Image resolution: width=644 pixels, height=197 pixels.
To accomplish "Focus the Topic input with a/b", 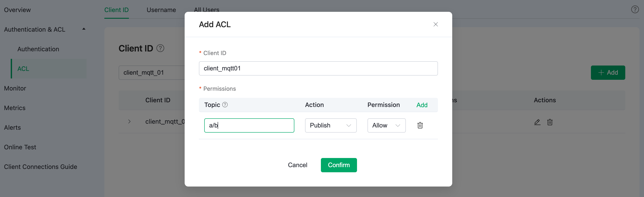I will (x=249, y=125).
